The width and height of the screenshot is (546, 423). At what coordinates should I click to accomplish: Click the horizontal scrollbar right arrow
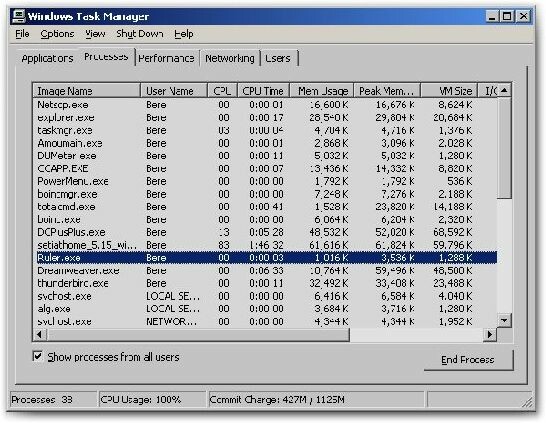click(x=490, y=335)
